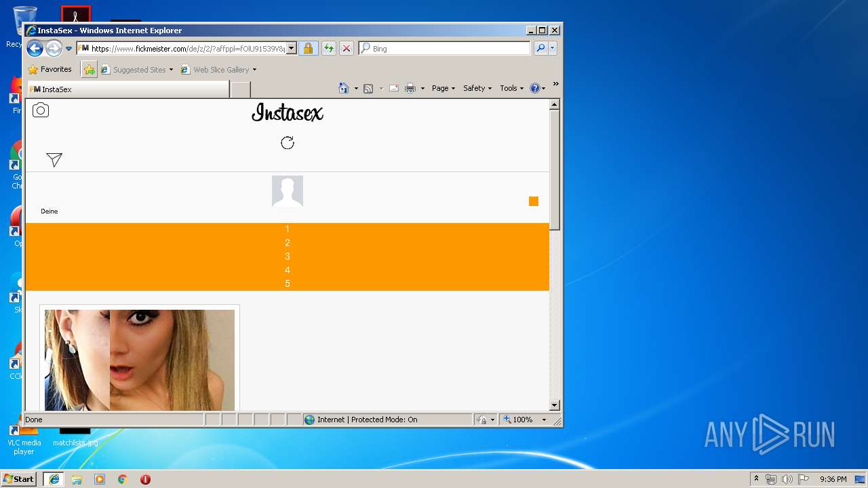Expand the toolbar overflow chevron
Image resolution: width=868 pixels, height=488 pixels.
[555, 84]
